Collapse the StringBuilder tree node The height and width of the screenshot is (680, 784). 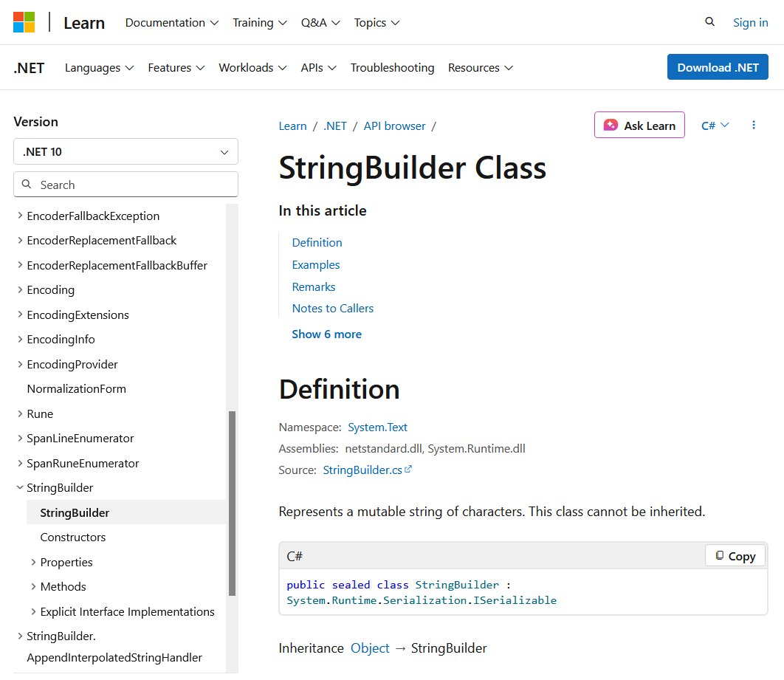pos(20,487)
